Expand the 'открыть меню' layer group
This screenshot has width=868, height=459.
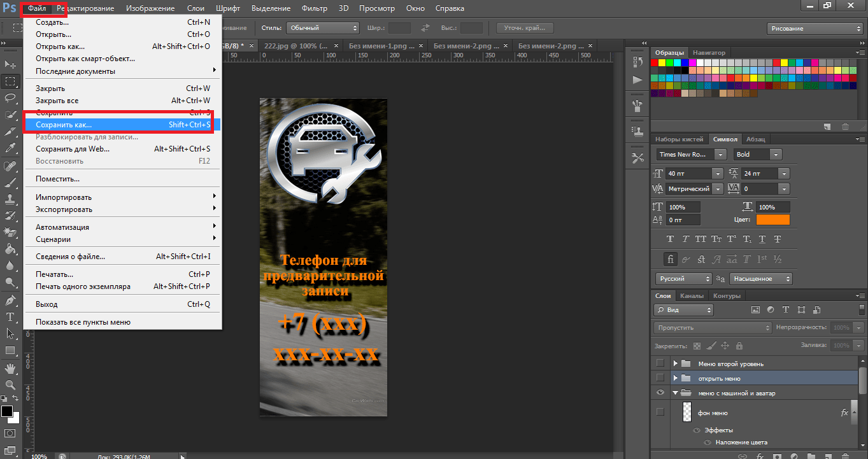coord(676,378)
